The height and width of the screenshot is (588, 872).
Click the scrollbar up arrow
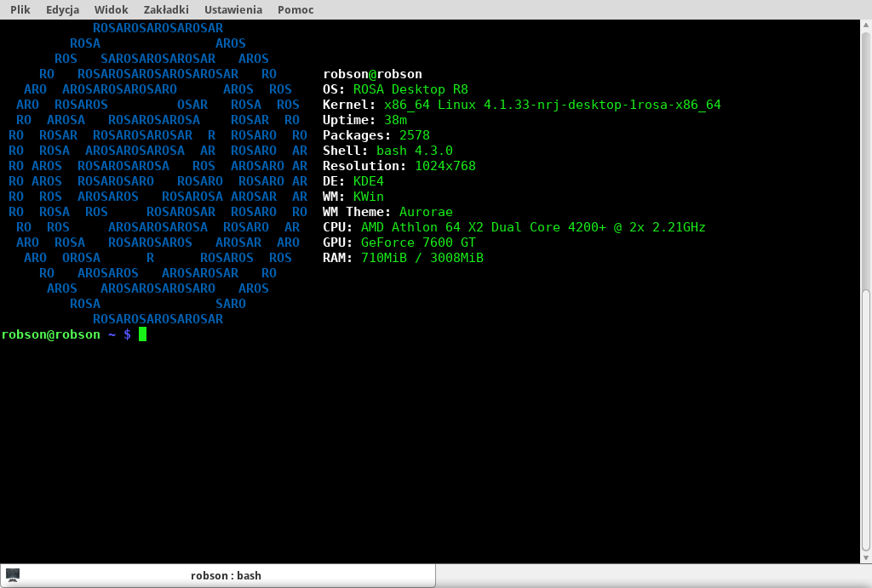(866, 25)
